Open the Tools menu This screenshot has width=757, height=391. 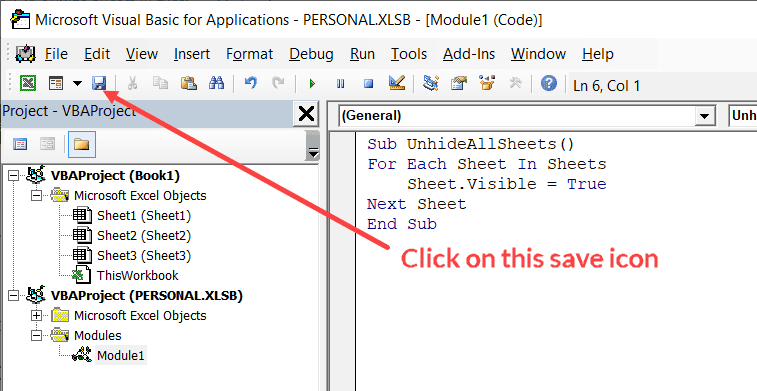[409, 54]
